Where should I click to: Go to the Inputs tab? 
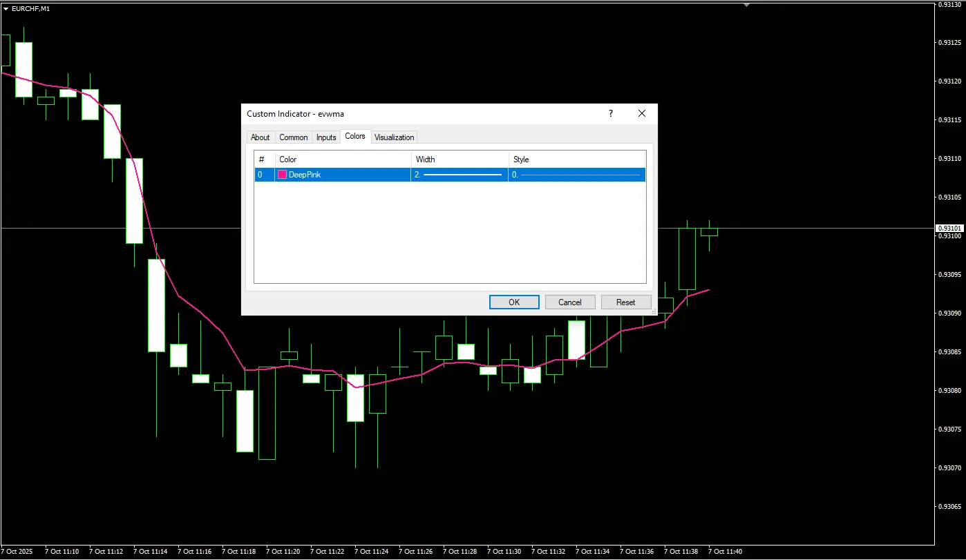[326, 137]
